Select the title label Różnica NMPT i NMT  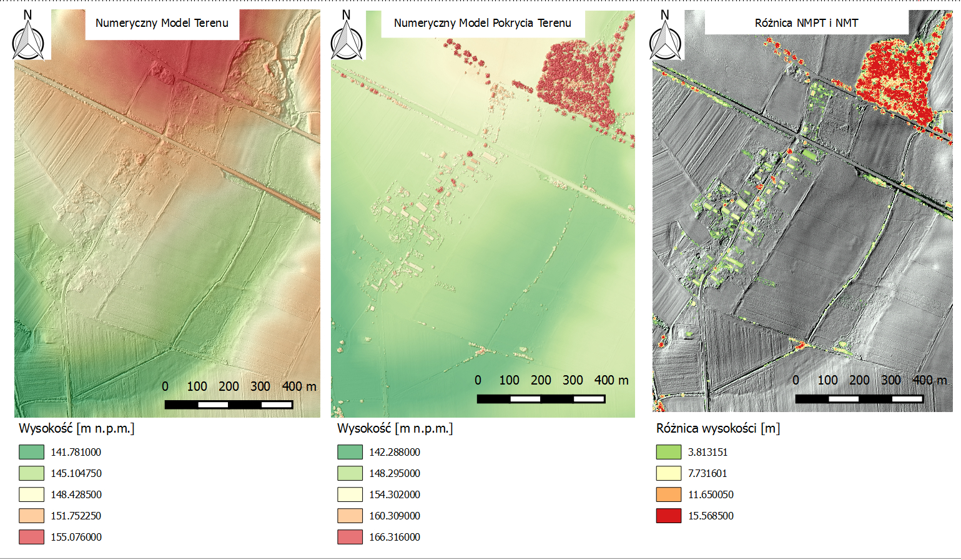[806, 23]
